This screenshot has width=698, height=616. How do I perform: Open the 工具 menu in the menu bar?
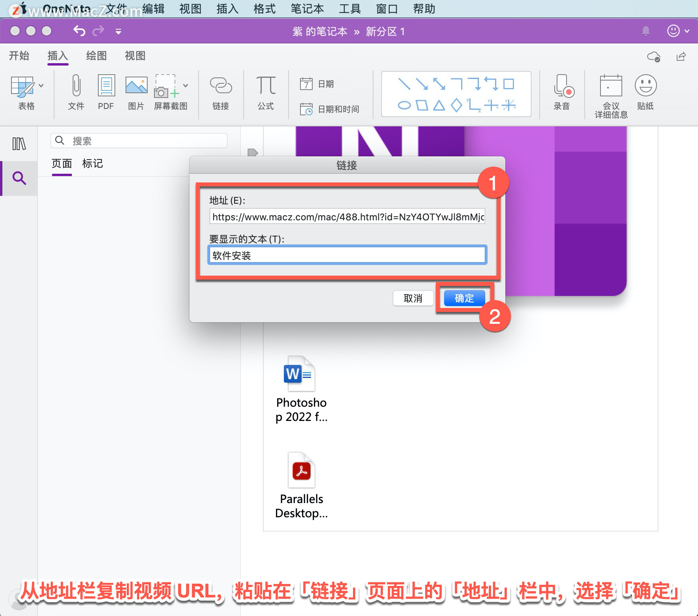(x=350, y=9)
